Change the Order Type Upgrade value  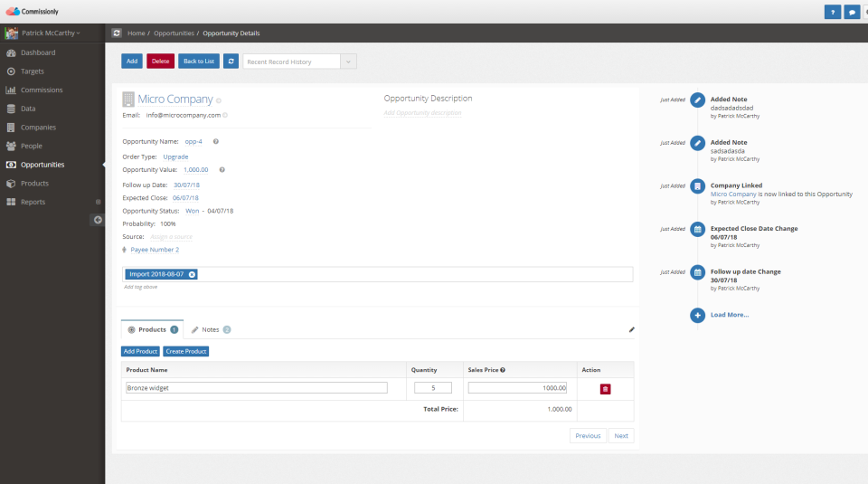tap(175, 157)
